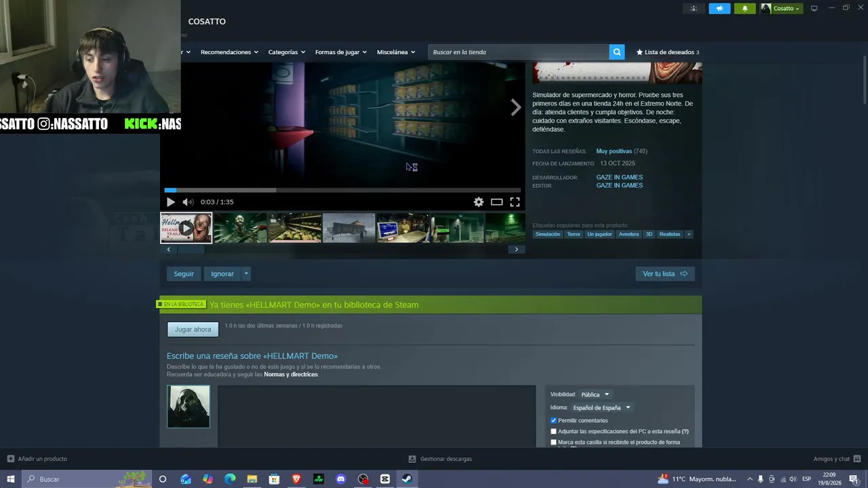The height and width of the screenshot is (488, 868).
Task: Shift thumbnail strip left with arrow
Action: pos(169,249)
